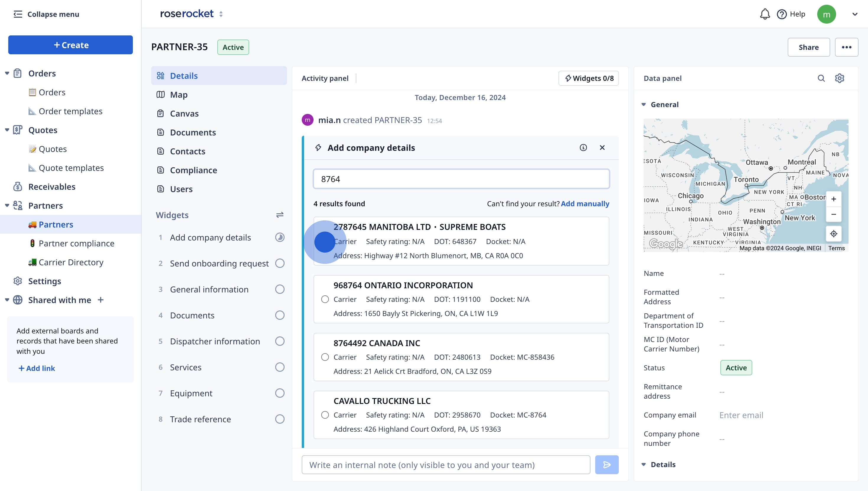Select the 8764492 CANADA INC radio button
The width and height of the screenshot is (868, 491).
[x=325, y=357]
